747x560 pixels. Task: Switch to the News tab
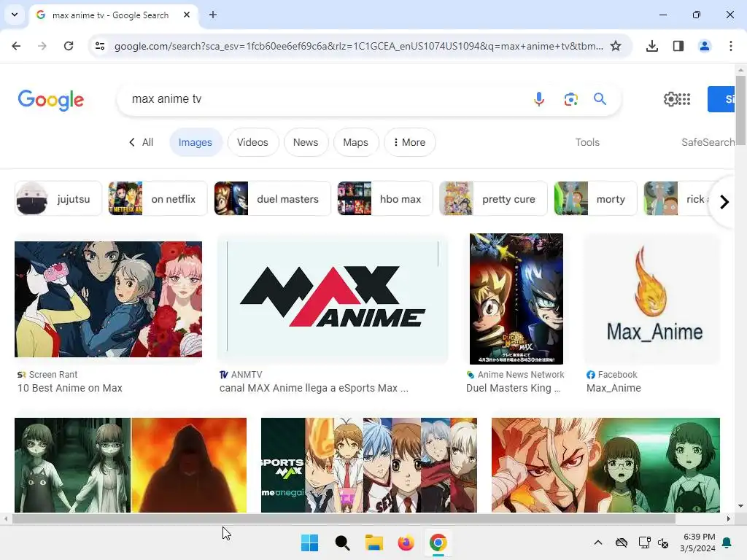pos(306,142)
